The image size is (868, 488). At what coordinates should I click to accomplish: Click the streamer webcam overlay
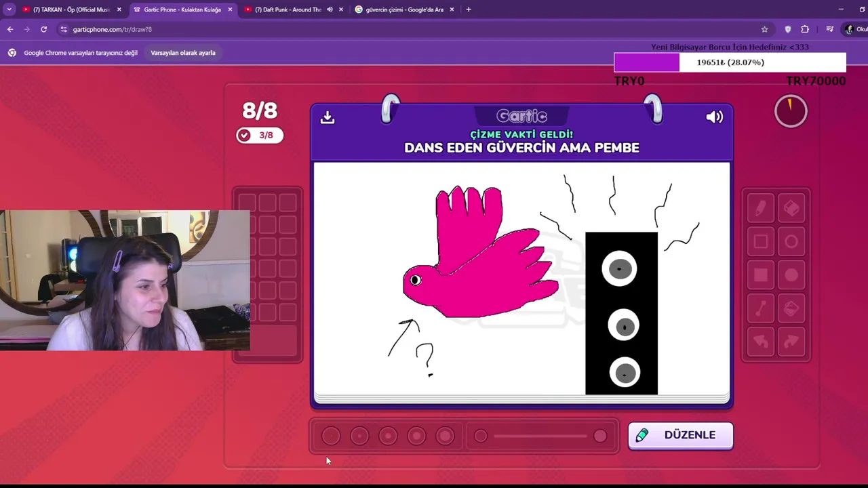click(125, 280)
